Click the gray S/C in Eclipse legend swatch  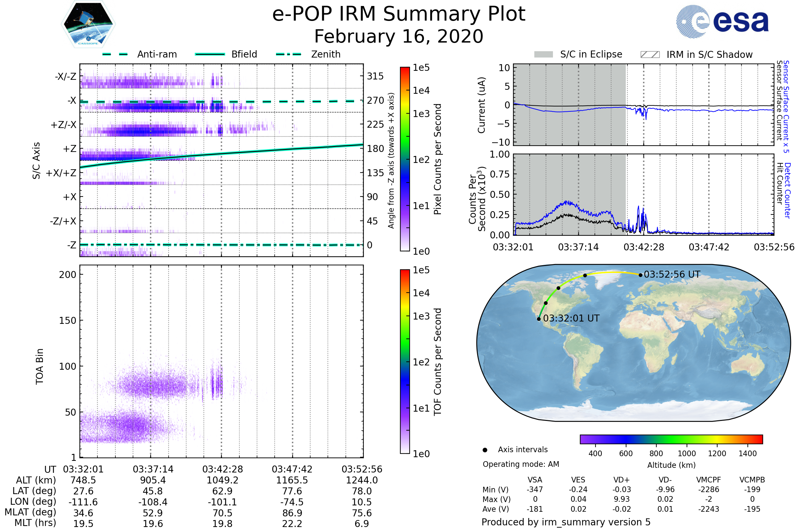pos(544,55)
